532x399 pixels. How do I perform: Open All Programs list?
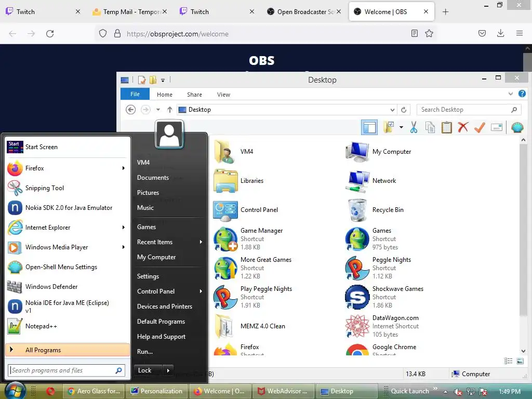point(68,350)
